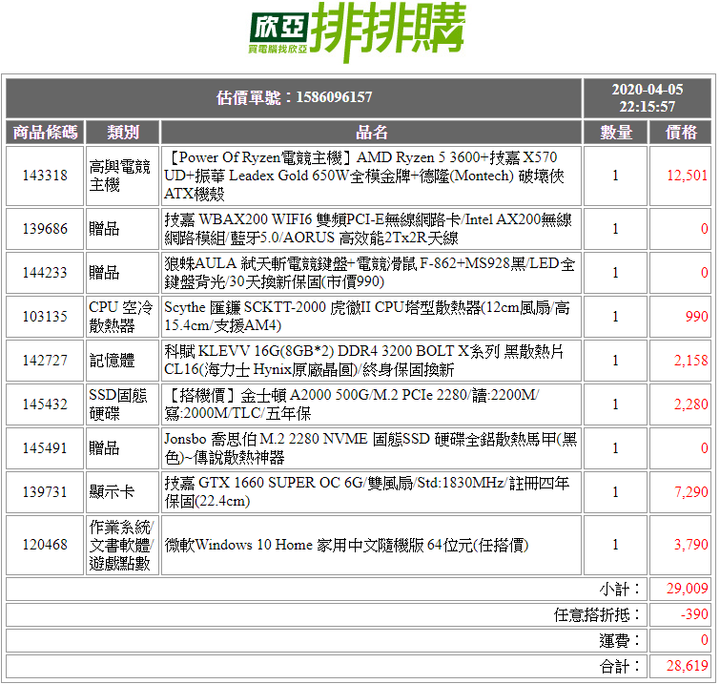
Task: Click the 技嘉 GTX 1660 SUPER product name
Action: pos(367,492)
